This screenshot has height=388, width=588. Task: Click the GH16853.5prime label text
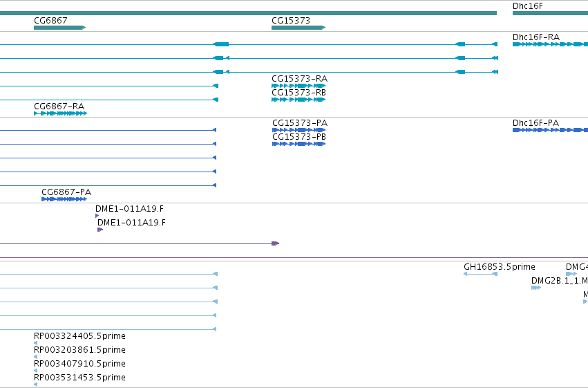[x=500, y=267]
